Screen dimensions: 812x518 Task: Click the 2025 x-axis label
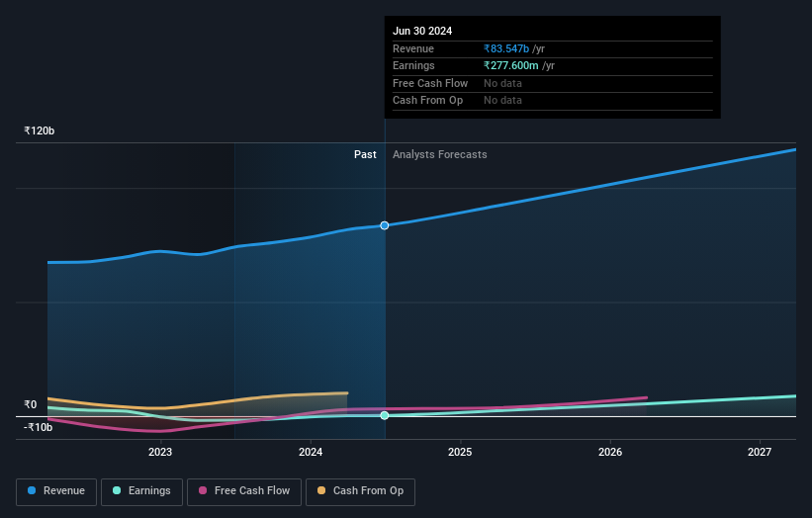460,452
